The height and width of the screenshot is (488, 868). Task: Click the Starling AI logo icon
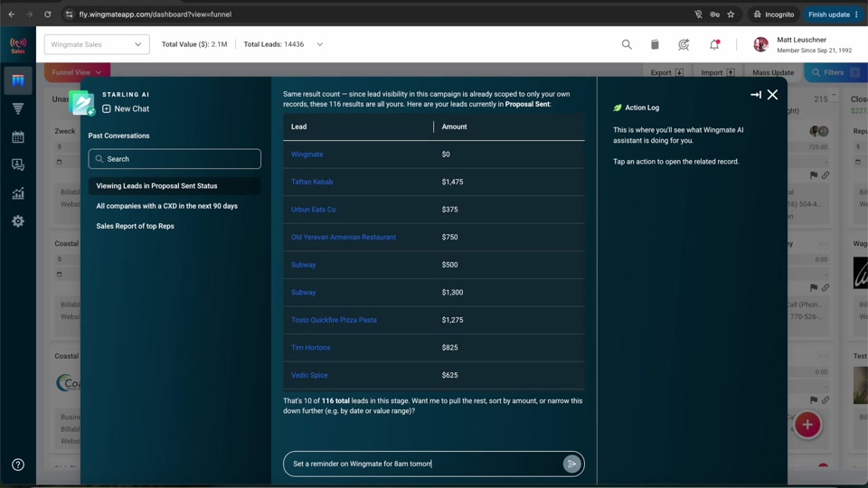point(81,103)
